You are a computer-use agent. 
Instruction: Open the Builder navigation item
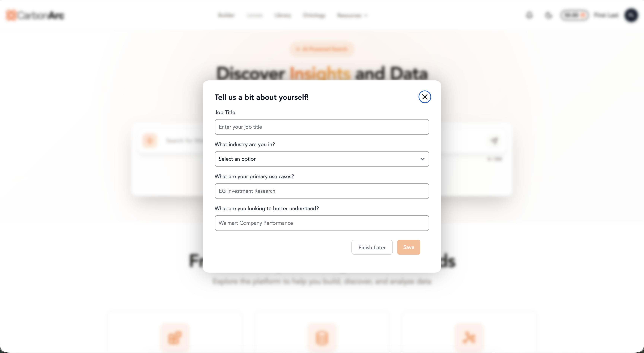click(226, 15)
